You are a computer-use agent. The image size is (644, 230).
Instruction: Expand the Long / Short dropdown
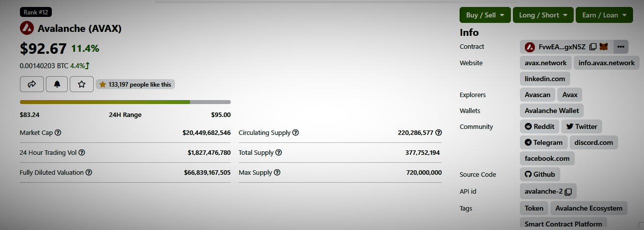[543, 15]
